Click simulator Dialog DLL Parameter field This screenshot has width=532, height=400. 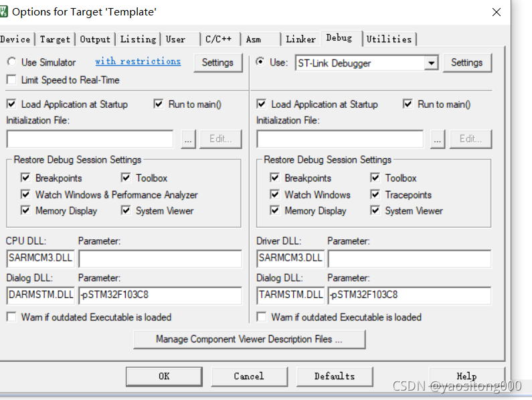[160, 295]
